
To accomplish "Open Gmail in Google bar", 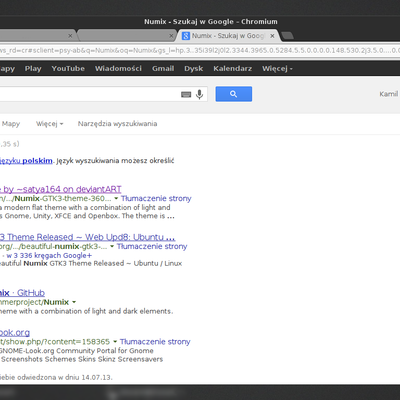I will click(x=163, y=68).
